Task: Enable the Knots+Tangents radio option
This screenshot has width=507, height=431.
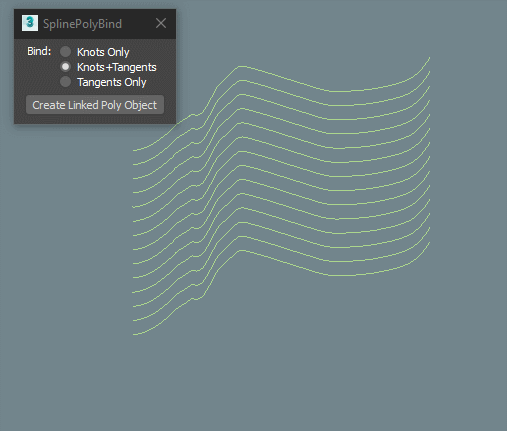Action: point(65,67)
